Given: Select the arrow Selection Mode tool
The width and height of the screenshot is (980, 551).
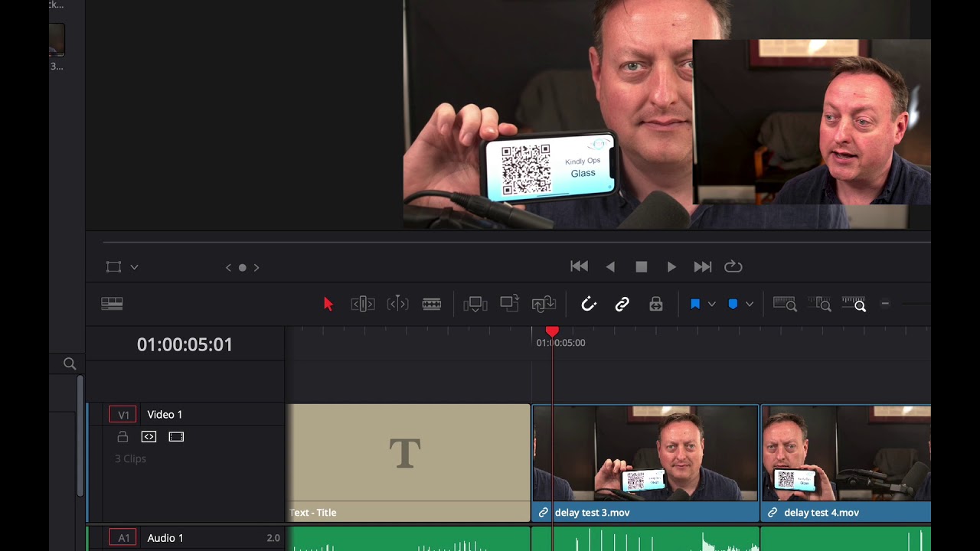Looking at the screenshot, I should click(328, 304).
